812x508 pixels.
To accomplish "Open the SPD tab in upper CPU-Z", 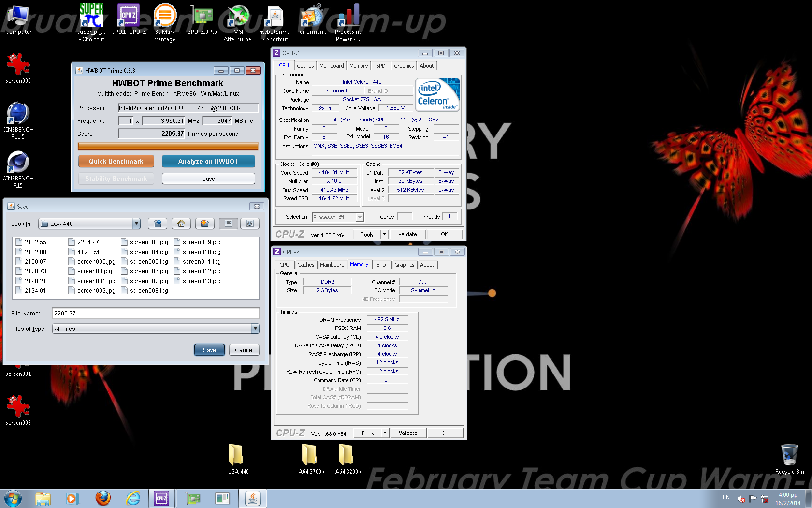I will [381, 66].
